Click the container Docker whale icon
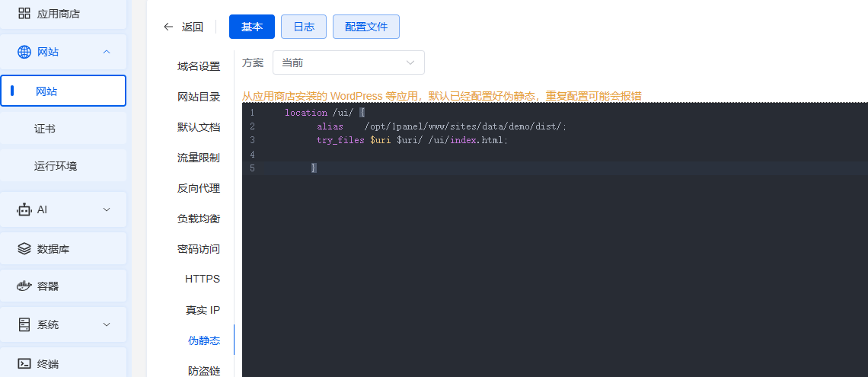 (x=24, y=286)
